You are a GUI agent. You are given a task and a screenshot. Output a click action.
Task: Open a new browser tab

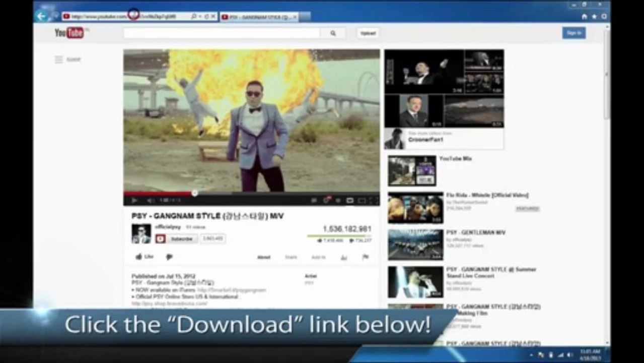coord(305,17)
